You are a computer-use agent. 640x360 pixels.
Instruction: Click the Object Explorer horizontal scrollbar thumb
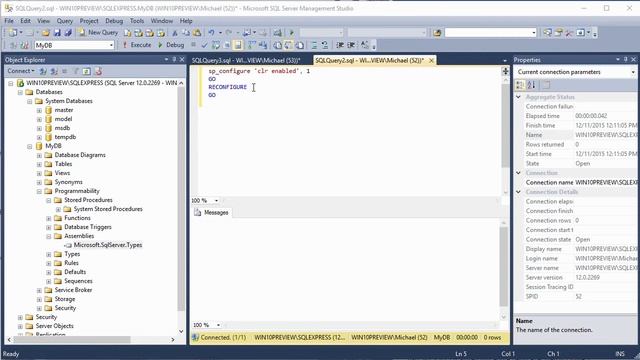tap(72, 339)
